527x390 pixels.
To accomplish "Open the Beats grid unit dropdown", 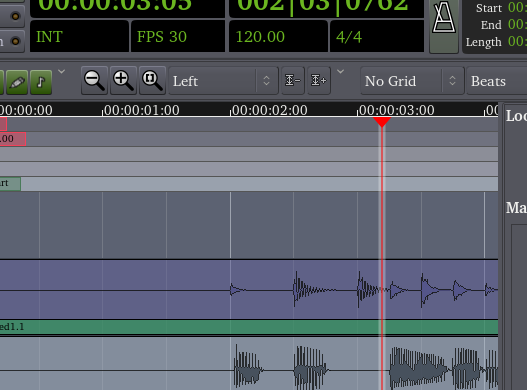I will tap(497, 81).
